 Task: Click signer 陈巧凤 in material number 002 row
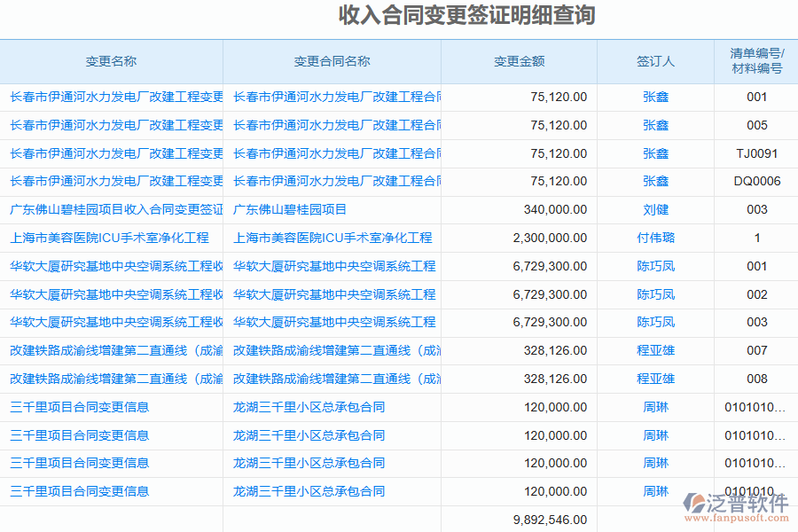tap(655, 293)
